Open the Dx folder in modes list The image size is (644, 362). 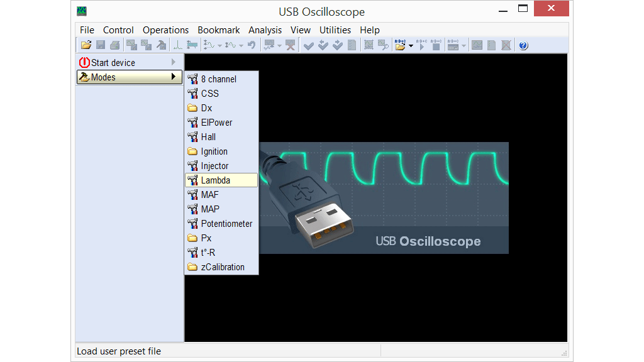click(206, 108)
